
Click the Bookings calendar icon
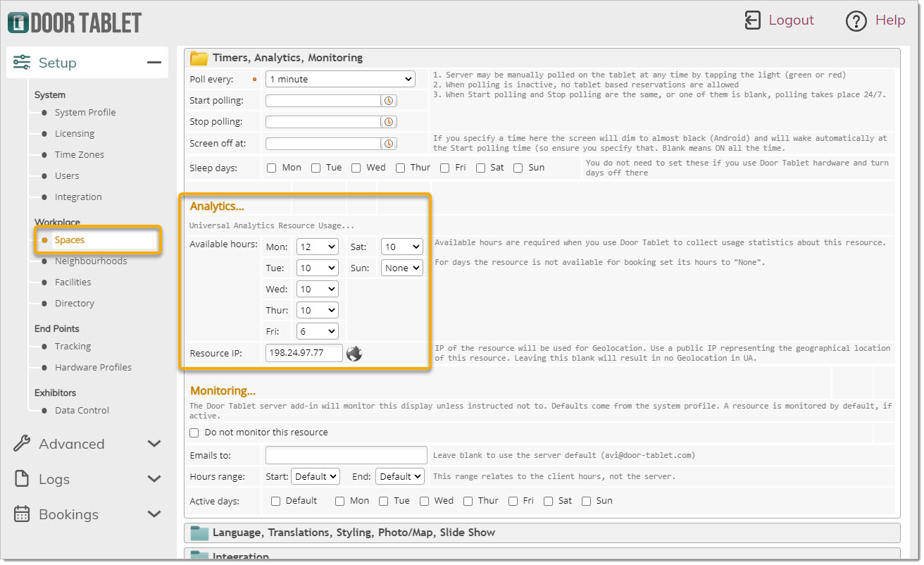[x=22, y=514]
